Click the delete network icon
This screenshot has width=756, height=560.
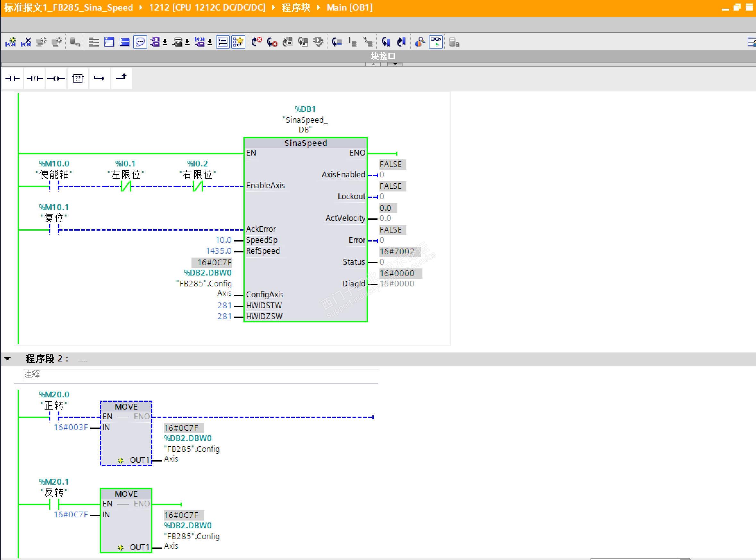[26, 42]
